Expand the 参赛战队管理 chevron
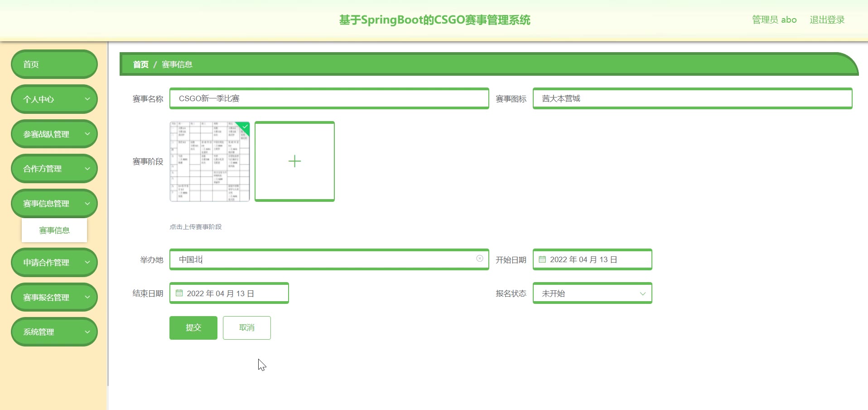Viewport: 868px width, 410px height. [x=87, y=134]
